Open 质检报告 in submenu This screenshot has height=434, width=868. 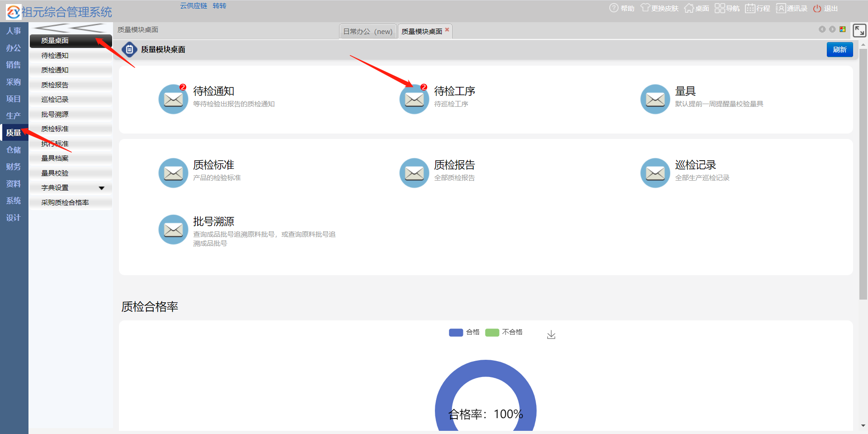pyautogui.click(x=71, y=85)
